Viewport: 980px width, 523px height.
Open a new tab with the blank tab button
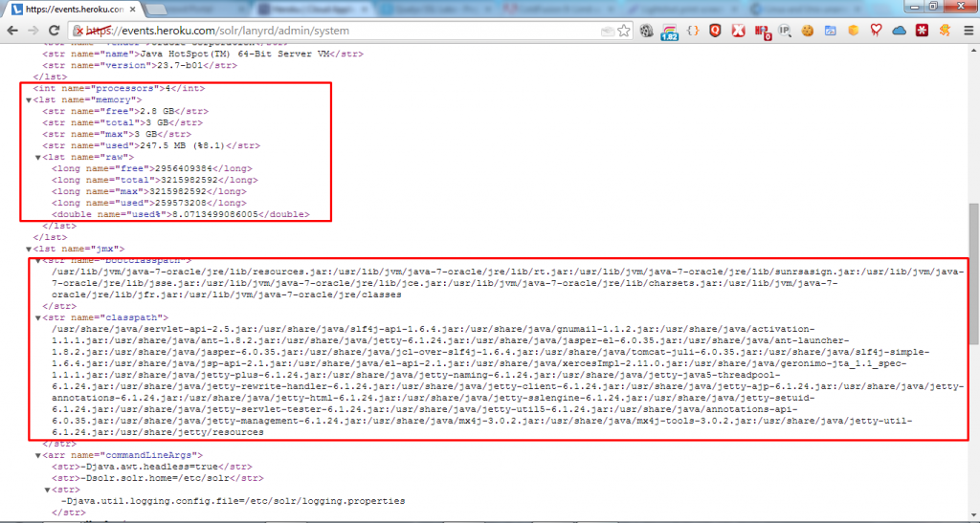[x=156, y=10]
